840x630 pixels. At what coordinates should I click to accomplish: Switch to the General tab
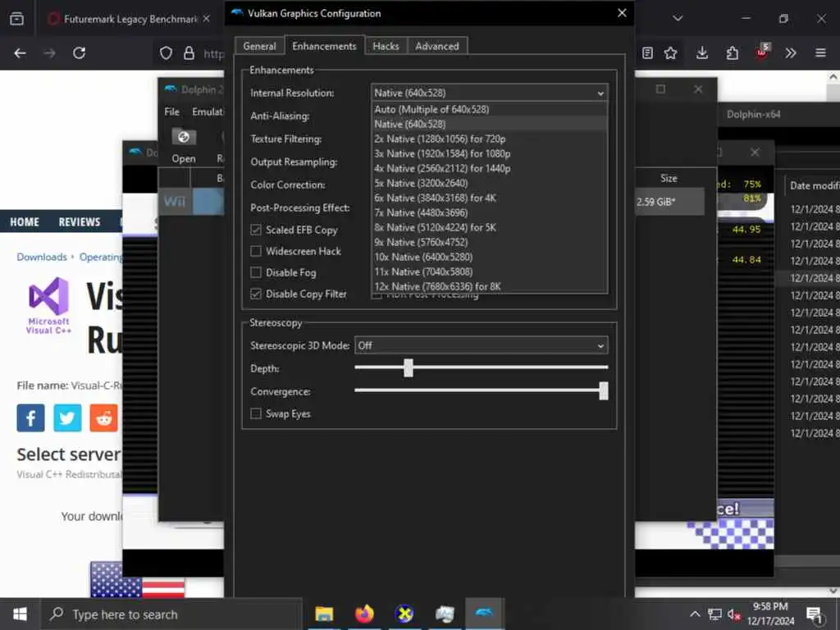(259, 46)
